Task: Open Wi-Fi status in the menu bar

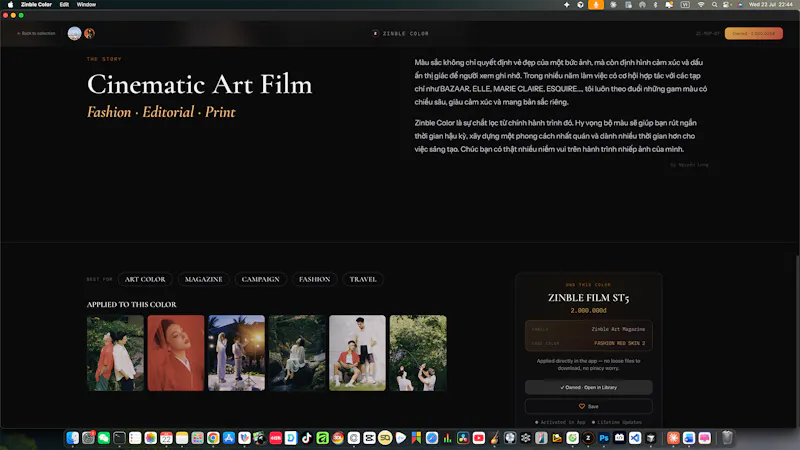Action: (701, 5)
